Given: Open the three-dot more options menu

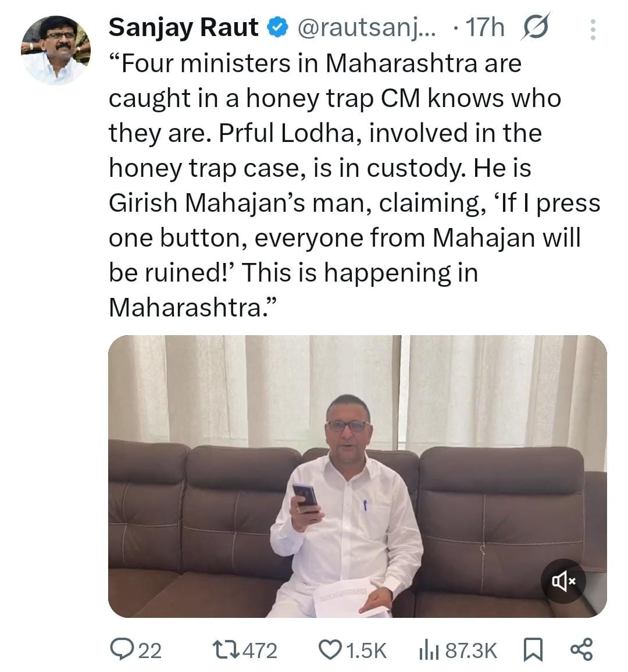Looking at the screenshot, I should [x=593, y=29].
